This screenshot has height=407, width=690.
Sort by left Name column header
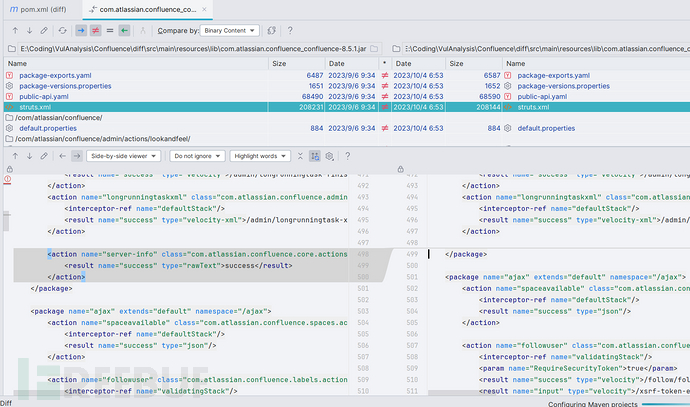click(136, 64)
